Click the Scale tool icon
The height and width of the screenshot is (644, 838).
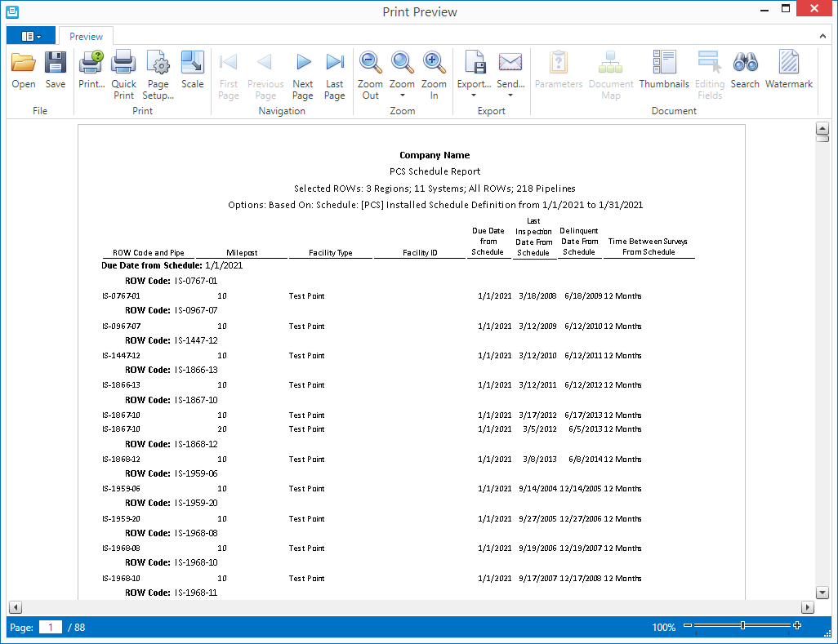[x=193, y=64]
